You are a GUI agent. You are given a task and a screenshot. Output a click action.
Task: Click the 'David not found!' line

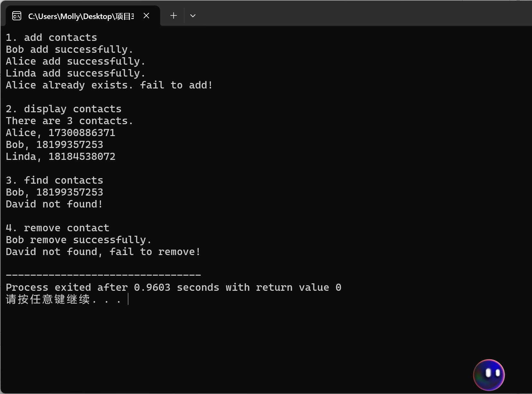click(54, 204)
